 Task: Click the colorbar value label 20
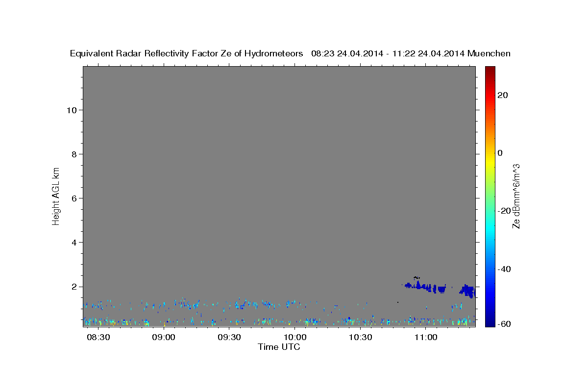click(x=503, y=95)
